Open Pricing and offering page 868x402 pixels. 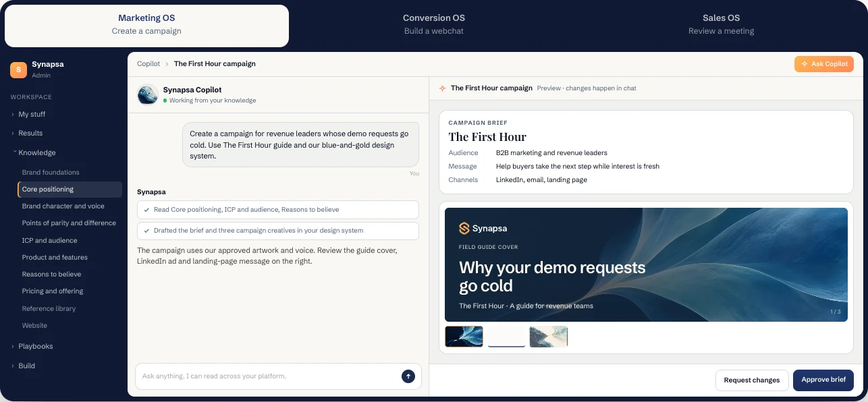click(53, 291)
